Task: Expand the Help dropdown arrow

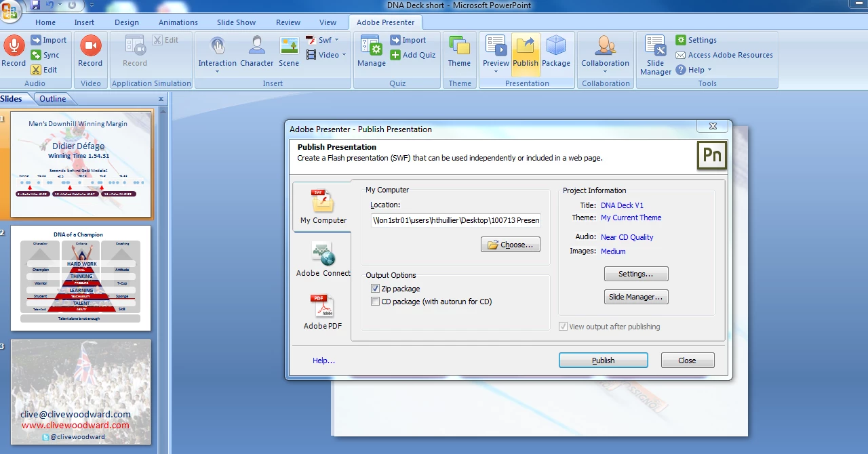Action: pos(710,70)
